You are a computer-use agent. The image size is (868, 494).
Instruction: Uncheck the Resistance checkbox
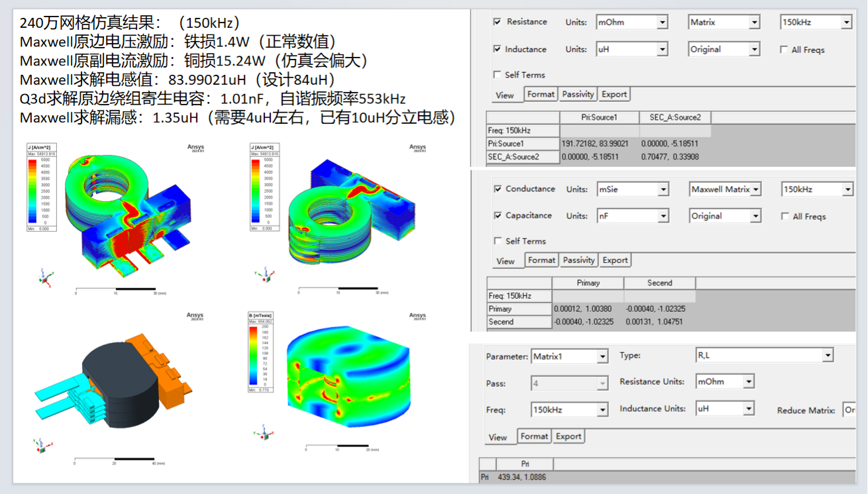(498, 22)
